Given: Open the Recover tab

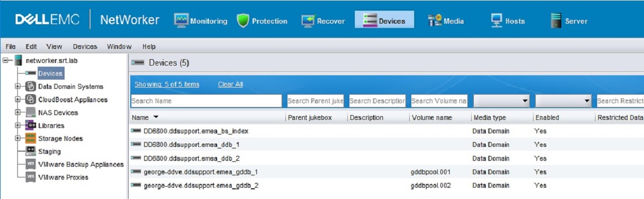Looking at the screenshot, I should 323,21.
